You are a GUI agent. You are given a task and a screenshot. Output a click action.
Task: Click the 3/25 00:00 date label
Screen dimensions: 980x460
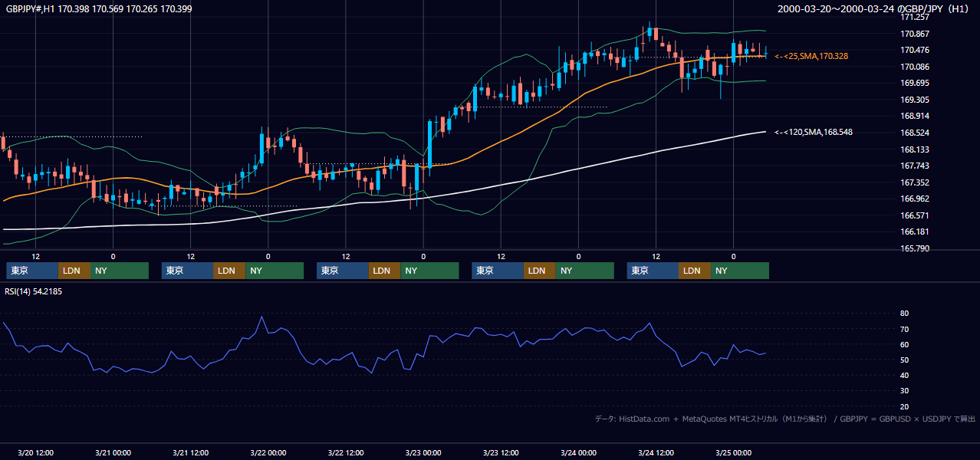click(x=734, y=452)
